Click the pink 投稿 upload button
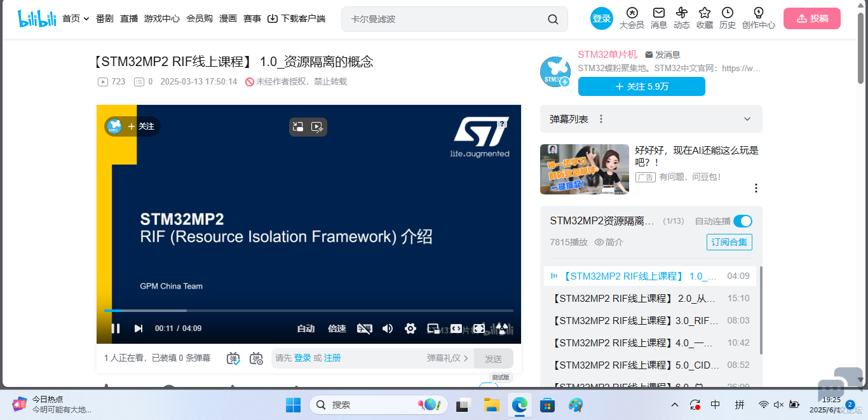 [x=811, y=18]
